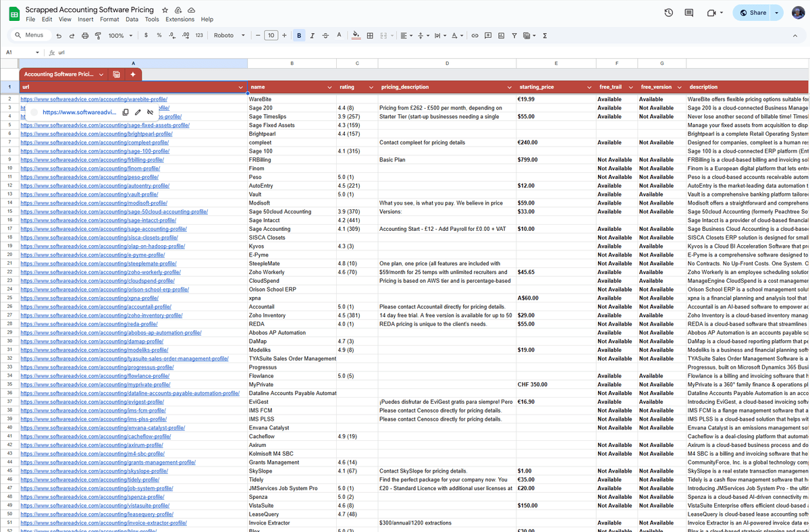The image size is (810, 532).
Task: Insert a chart
Action: (501, 35)
